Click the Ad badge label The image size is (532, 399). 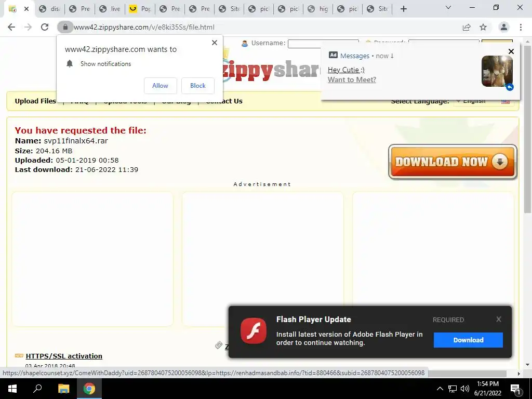(333, 55)
